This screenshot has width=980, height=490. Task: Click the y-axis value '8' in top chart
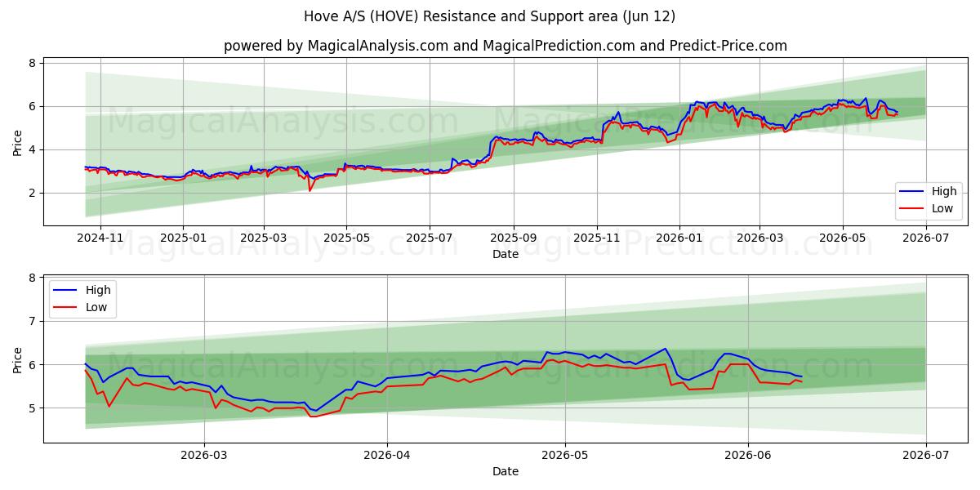(x=33, y=63)
